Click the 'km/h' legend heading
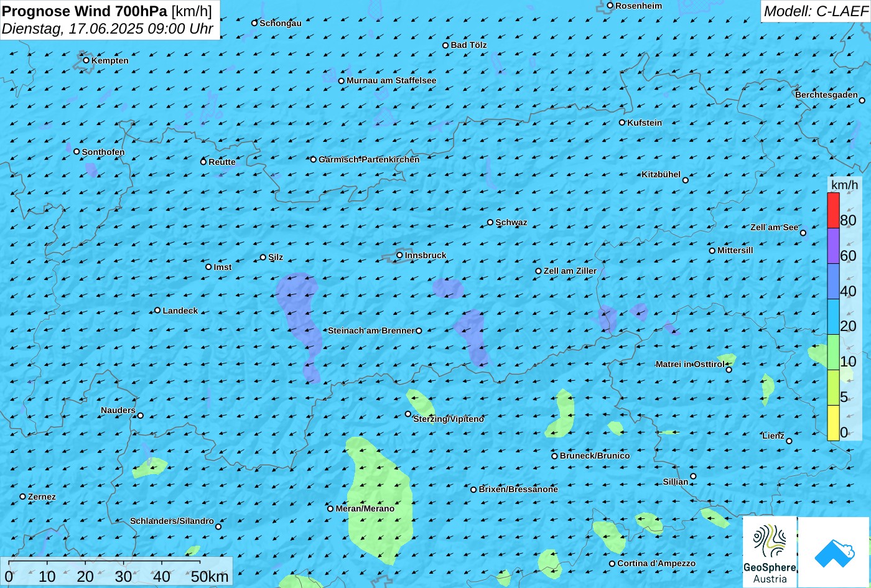Screen dimensions: 871x588 pyautogui.click(x=844, y=185)
